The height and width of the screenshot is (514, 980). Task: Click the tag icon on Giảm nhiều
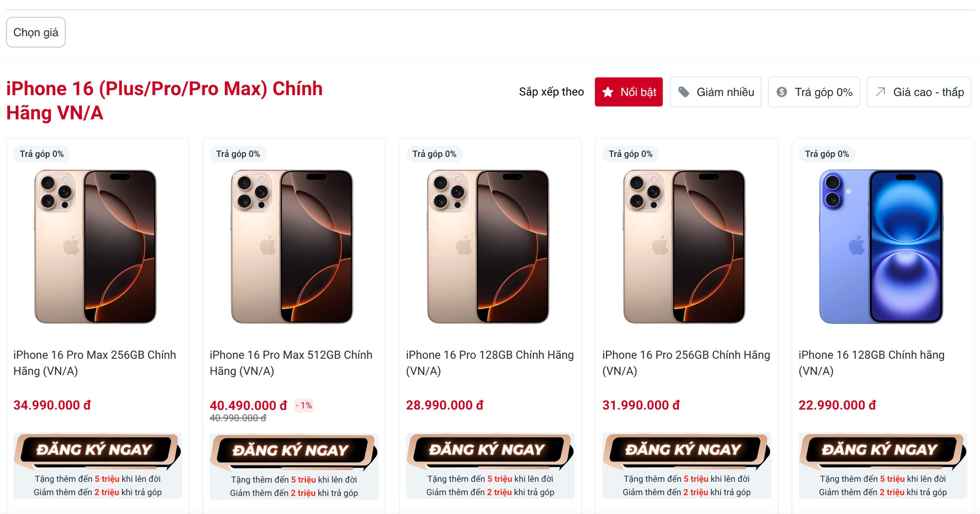click(683, 92)
